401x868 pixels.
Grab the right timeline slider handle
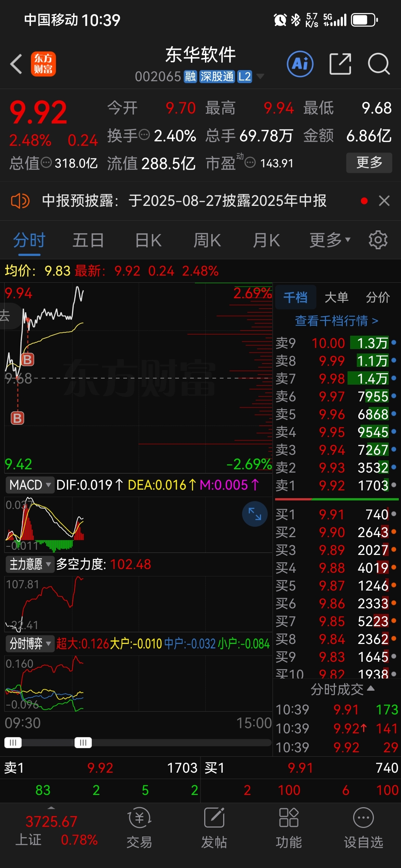coord(83,742)
